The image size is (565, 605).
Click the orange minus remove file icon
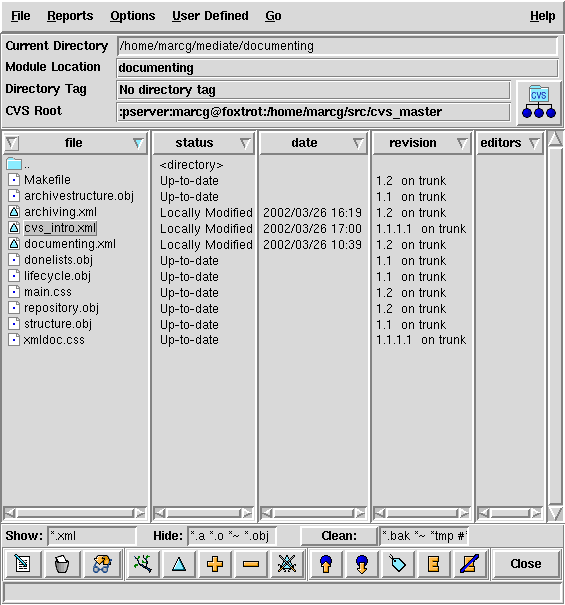250,564
